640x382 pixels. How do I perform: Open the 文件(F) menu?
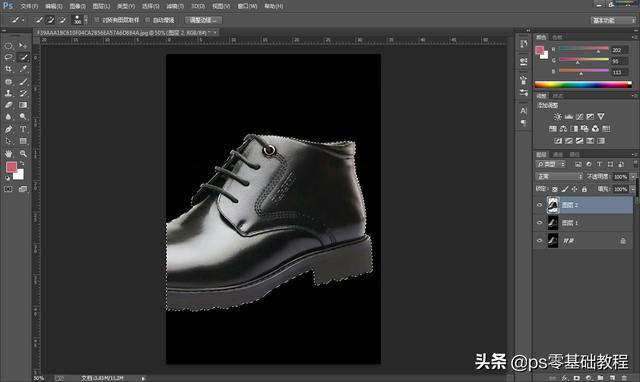point(29,6)
